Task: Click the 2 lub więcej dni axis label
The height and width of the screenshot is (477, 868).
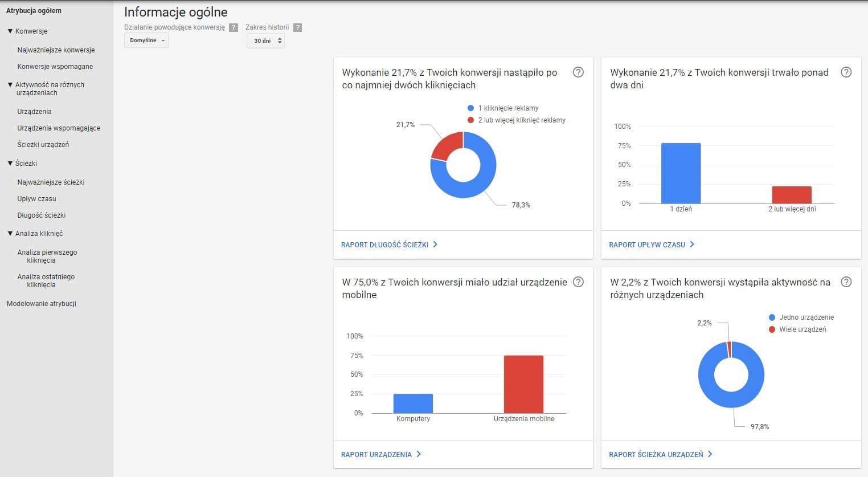Action: pos(792,209)
